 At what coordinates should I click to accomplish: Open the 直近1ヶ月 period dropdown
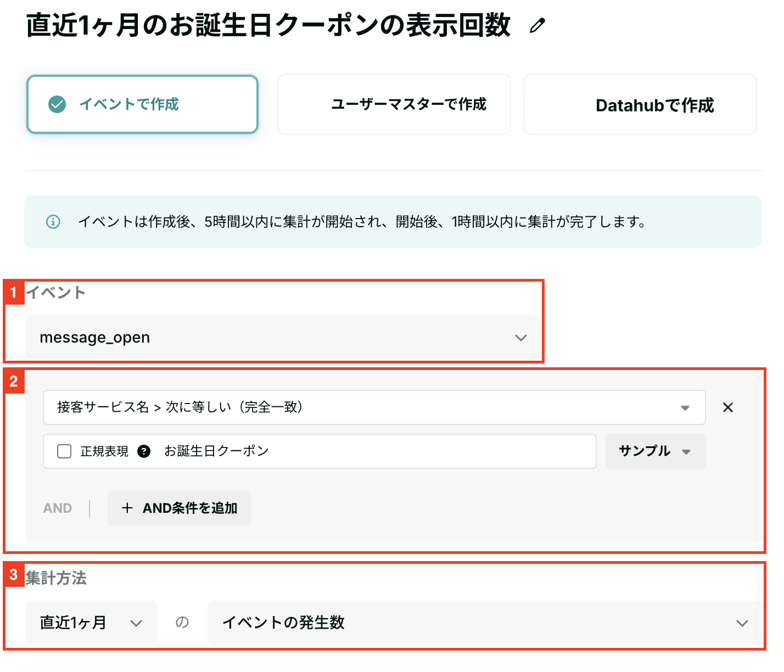[x=91, y=623]
